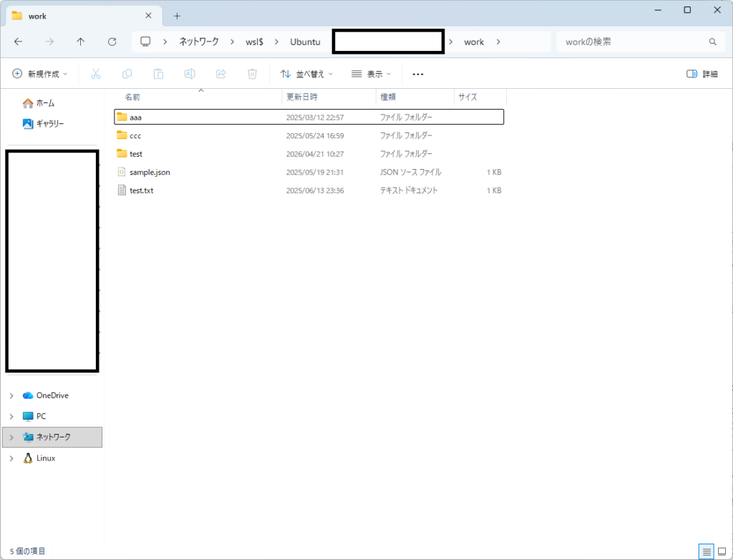733x560 pixels.
Task: Select the Rename icon in the command bar
Action: point(189,74)
